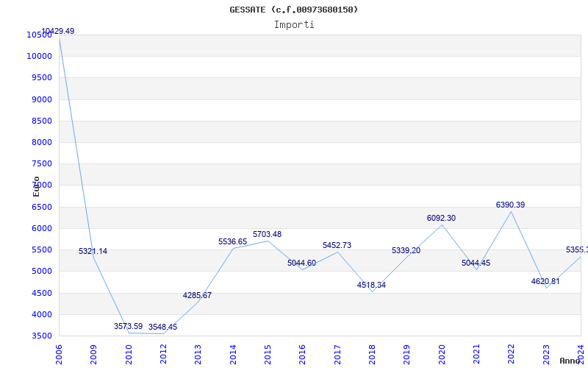
Task: Select data label 5703.48
Action: (267, 234)
